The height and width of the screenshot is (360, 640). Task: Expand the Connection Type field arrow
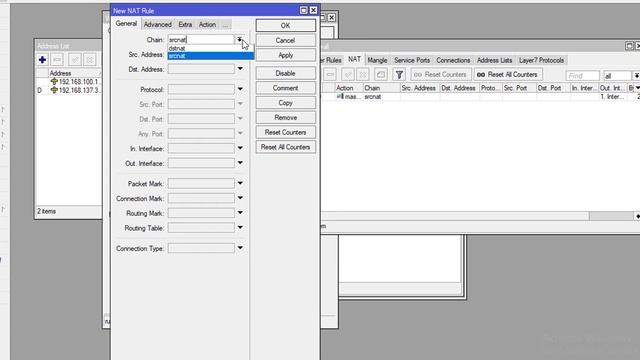tap(240, 248)
